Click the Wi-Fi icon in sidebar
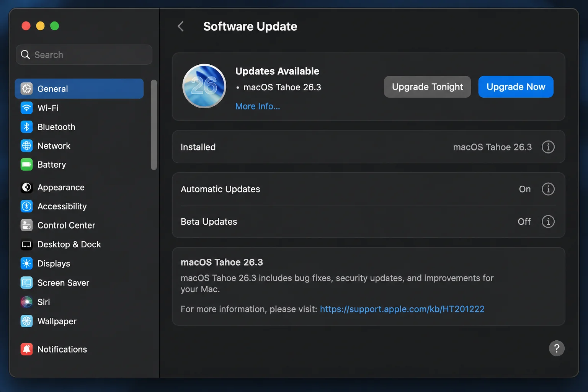Image resolution: width=588 pixels, height=392 pixels. (x=26, y=108)
